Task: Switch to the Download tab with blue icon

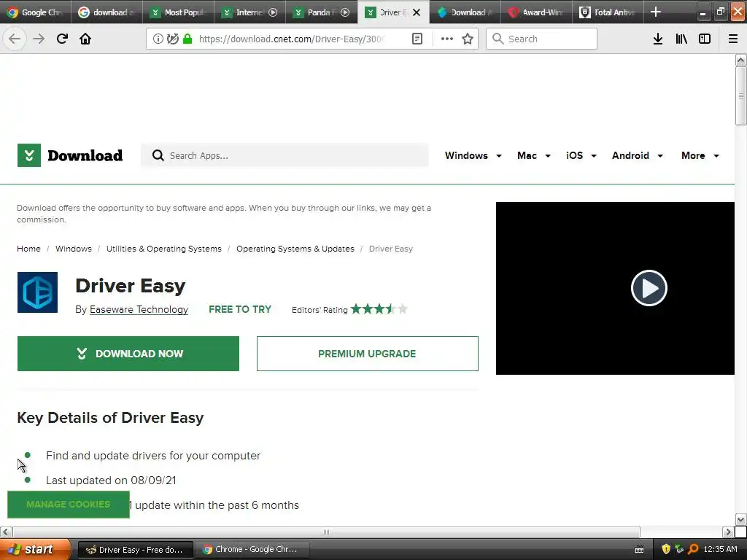Action: click(x=465, y=12)
